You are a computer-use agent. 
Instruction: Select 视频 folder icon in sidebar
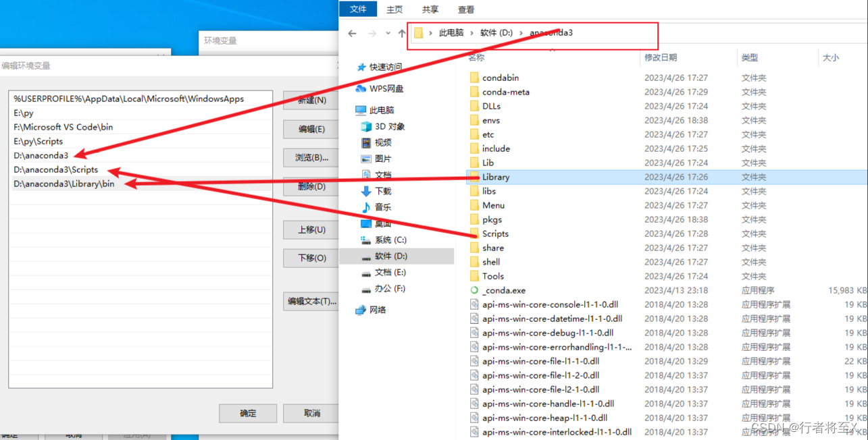[366, 142]
